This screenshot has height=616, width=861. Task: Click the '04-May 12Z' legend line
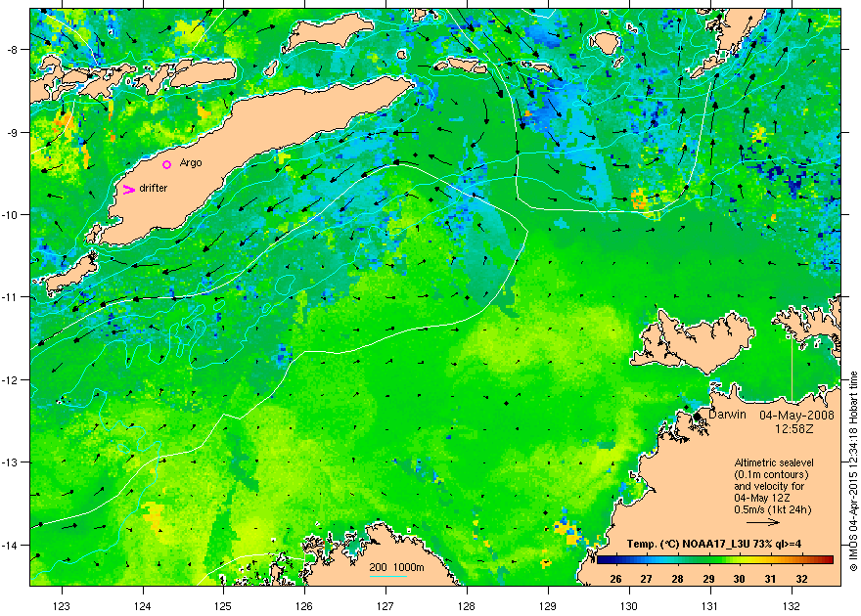(763, 498)
